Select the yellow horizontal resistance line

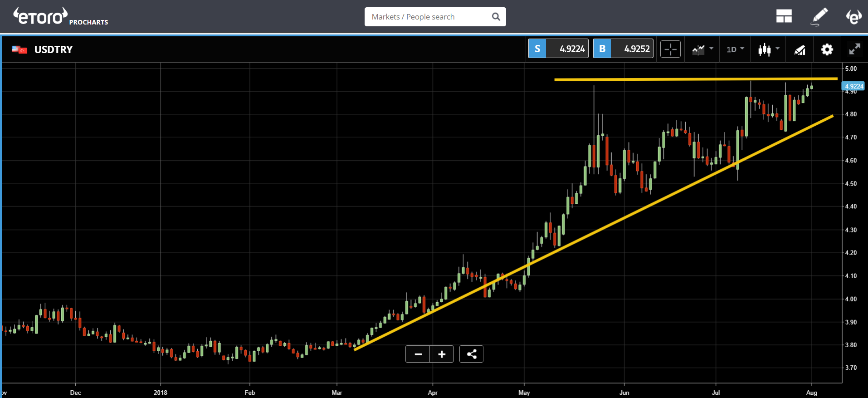[x=696, y=79]
